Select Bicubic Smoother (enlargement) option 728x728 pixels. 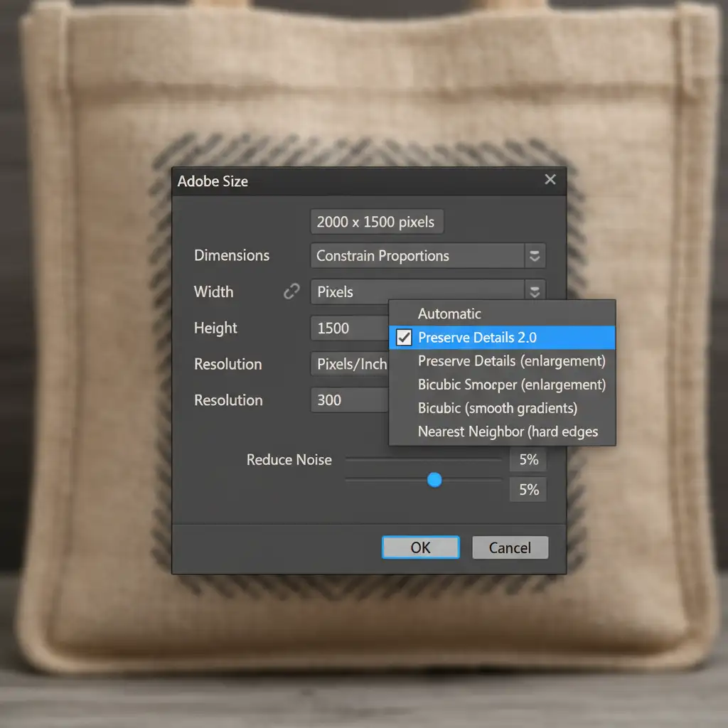tap(511, 385)
